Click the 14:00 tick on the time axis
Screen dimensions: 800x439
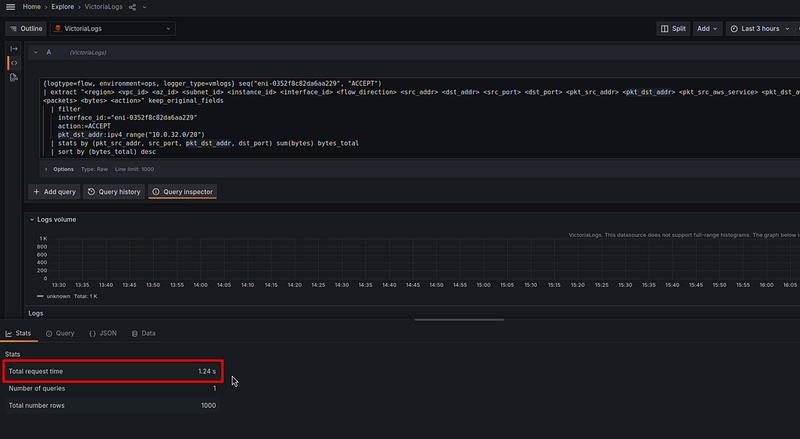[200, 285]
